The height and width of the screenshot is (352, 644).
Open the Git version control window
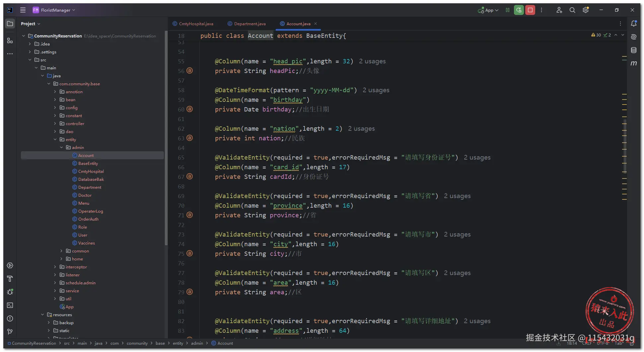(x=10, y=332)
